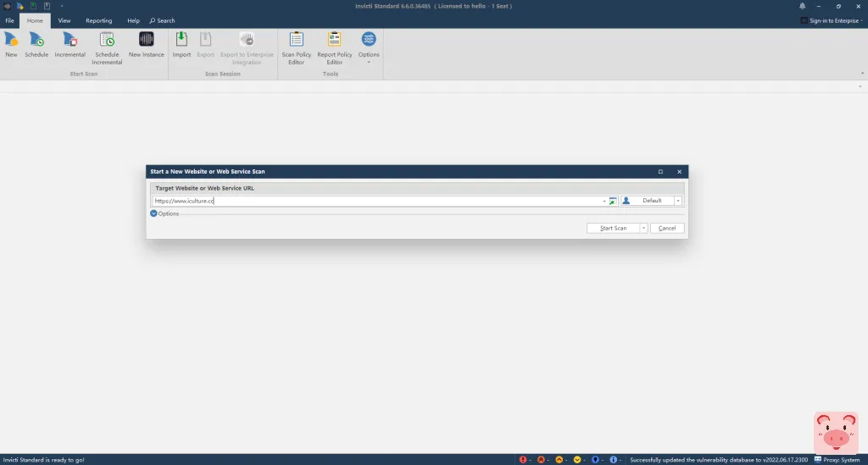868x465 pixels.
Task: Click the critical vulnerabilities status icon
Action: point(522,459)
